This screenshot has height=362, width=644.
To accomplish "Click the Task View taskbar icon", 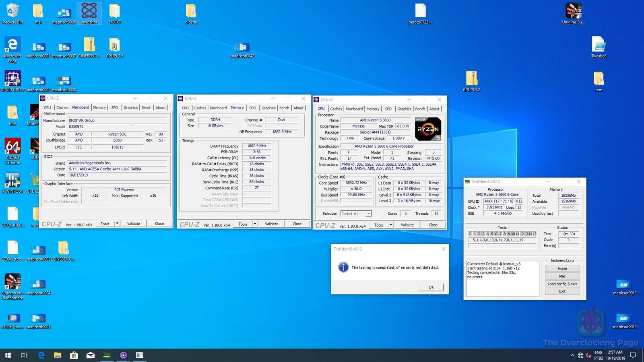I will coord(24,355).
